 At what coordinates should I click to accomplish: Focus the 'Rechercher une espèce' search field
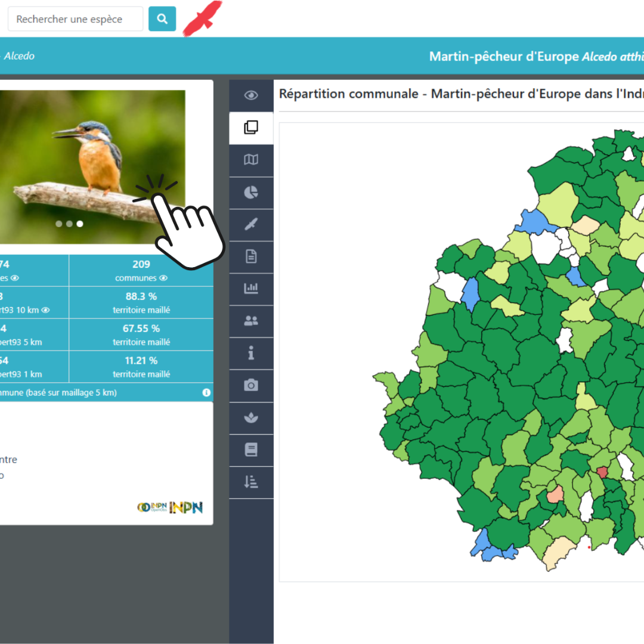(x=75, y=19)
